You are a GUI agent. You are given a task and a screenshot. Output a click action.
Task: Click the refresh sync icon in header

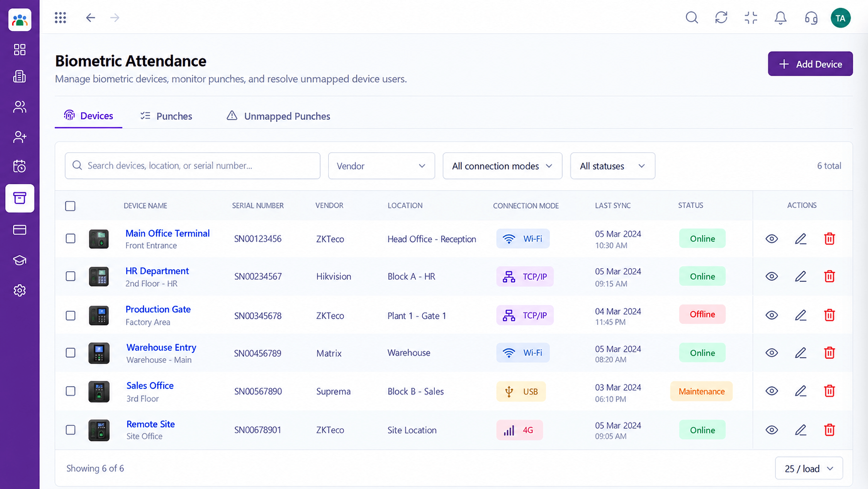click(721, 17)
